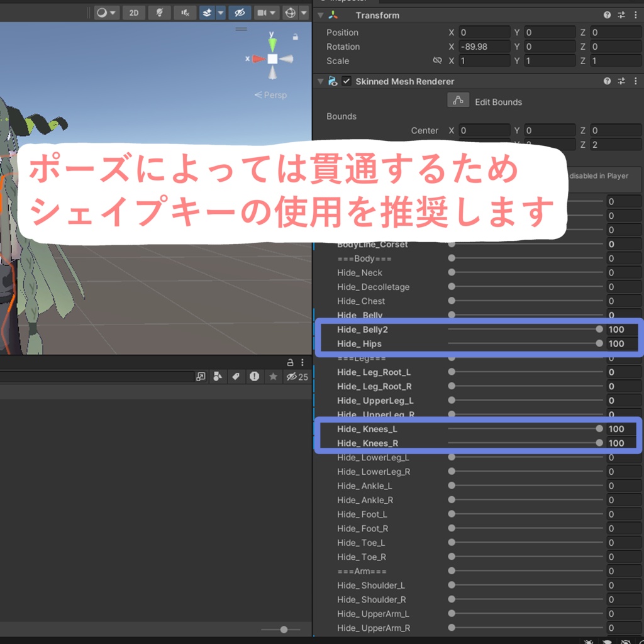Click the Hide_Ankle_L slider
This screenshot has width=644, height=644.
pos(525,486)
